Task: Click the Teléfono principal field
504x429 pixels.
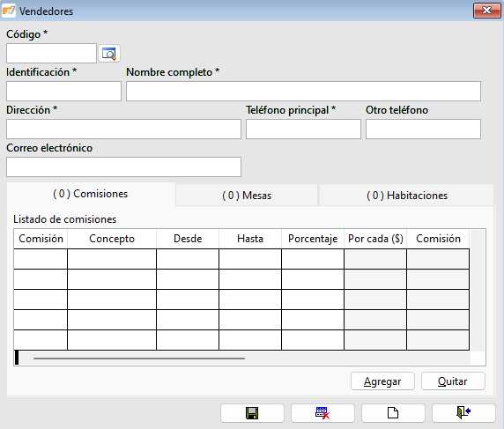Action: tap(303, 129)
